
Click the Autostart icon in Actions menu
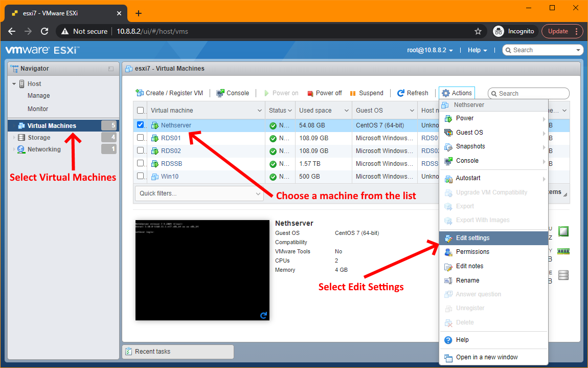[x=448, y=178]
